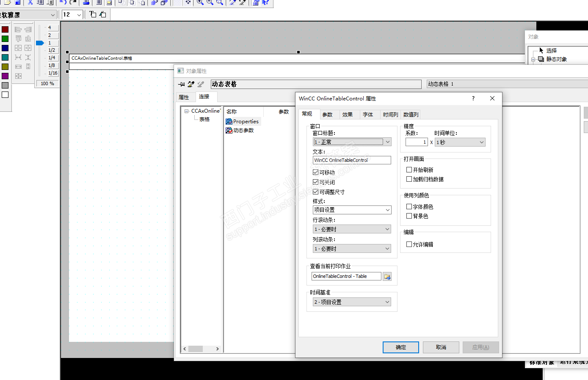This screenshot has height=380, width=588.
Task: Click the save icon in top toolbar
Action: pyautogui.click(x=18, y=2)
